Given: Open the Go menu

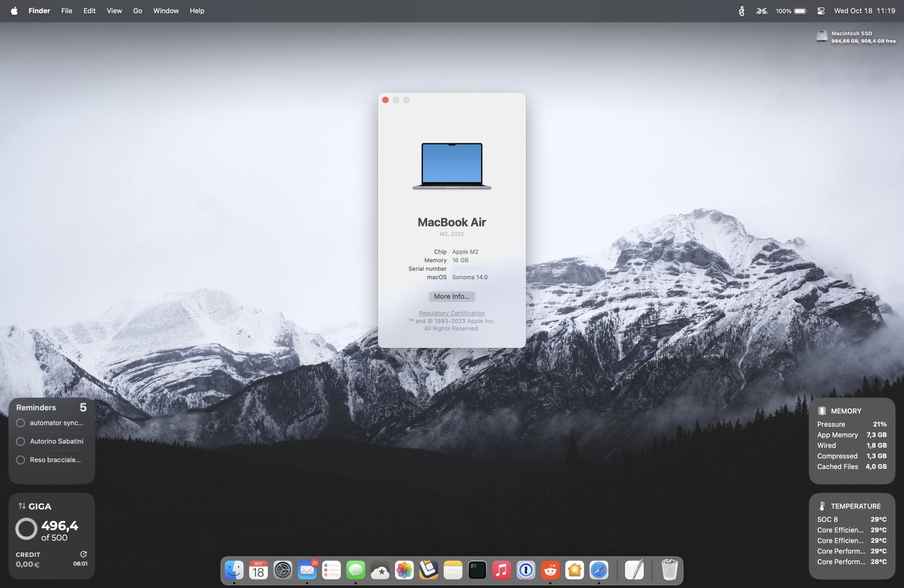Looking at the screenshot, I should point(137,11).
